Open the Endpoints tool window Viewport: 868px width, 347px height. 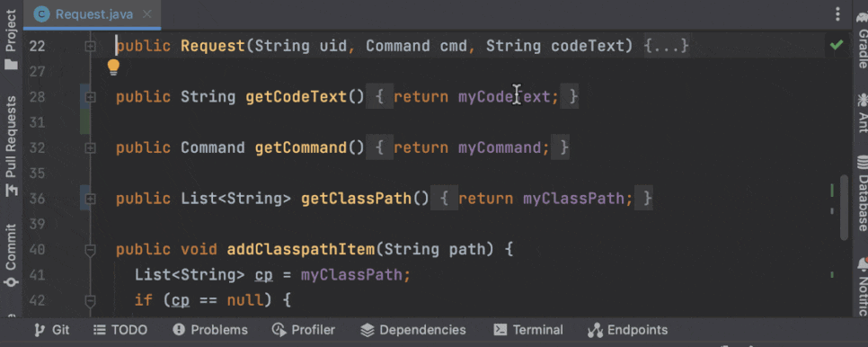(x=627, y=331)
